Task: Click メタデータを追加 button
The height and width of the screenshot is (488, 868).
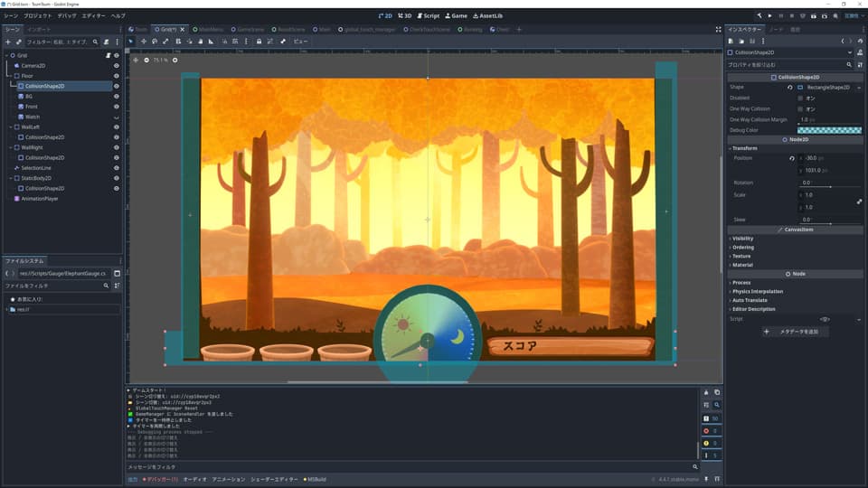Action: click(x=795, y=332)
